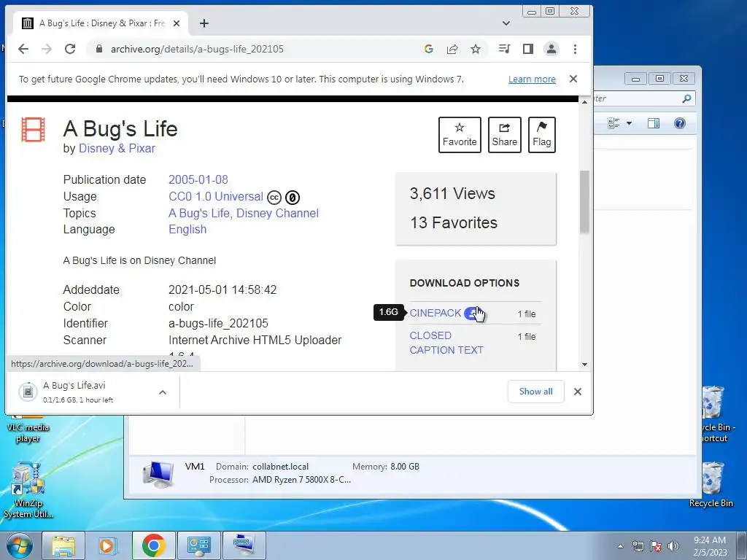The height and width of the screenshot is (560, 747).
Task: Click the scrollbar down arrow
Action: click(x=584, y=365)
